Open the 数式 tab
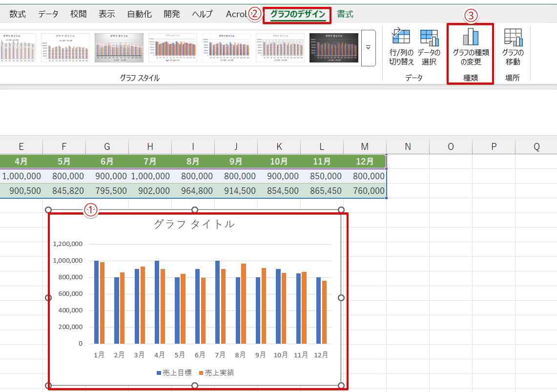 [18, 14]
